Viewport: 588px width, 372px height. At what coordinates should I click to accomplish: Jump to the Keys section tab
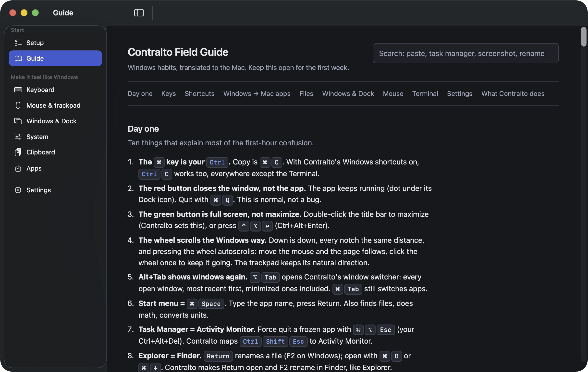[169, 94]
